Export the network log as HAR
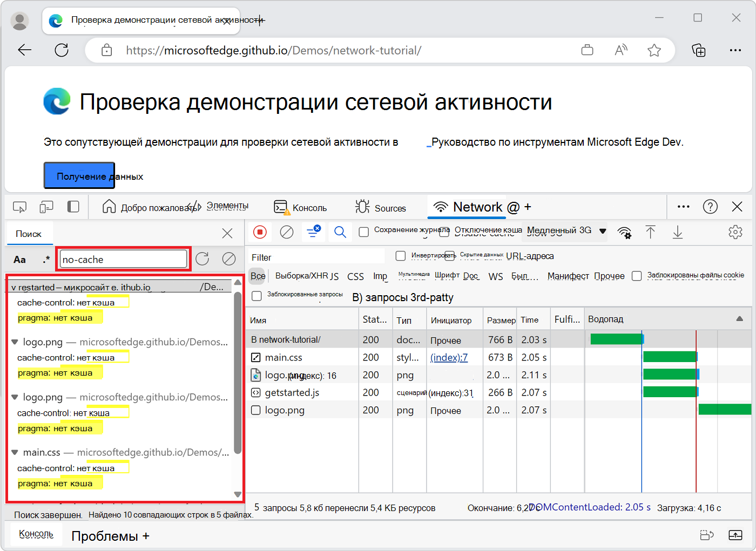 (677, 232)
